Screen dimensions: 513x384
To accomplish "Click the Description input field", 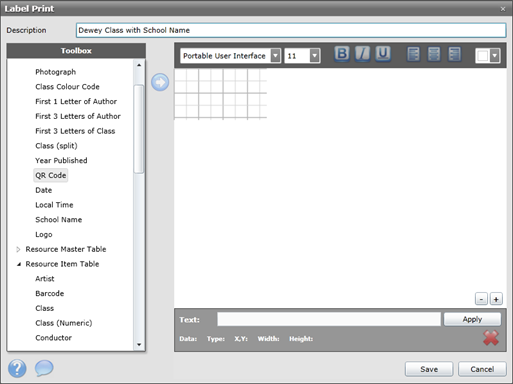I will 291,30.
